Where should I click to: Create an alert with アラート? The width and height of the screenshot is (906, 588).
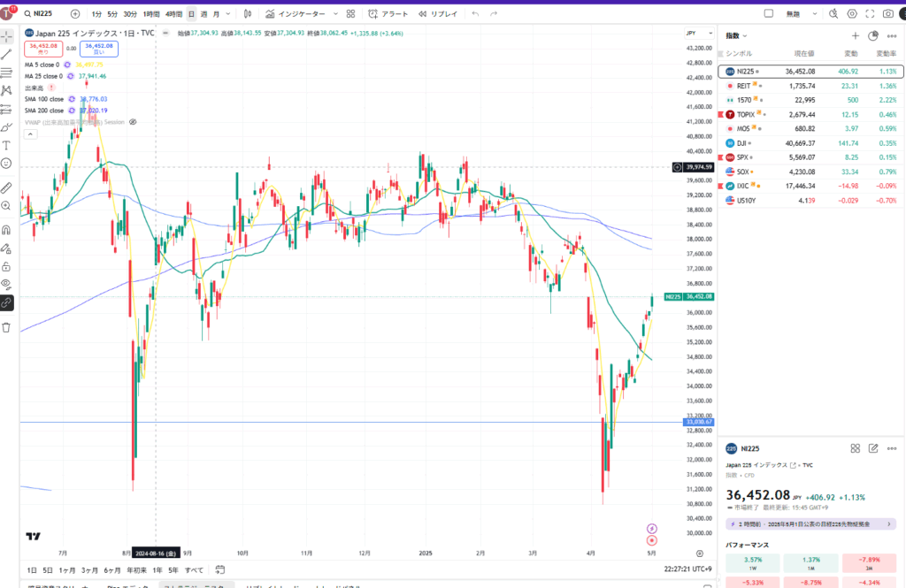[388, 14]
